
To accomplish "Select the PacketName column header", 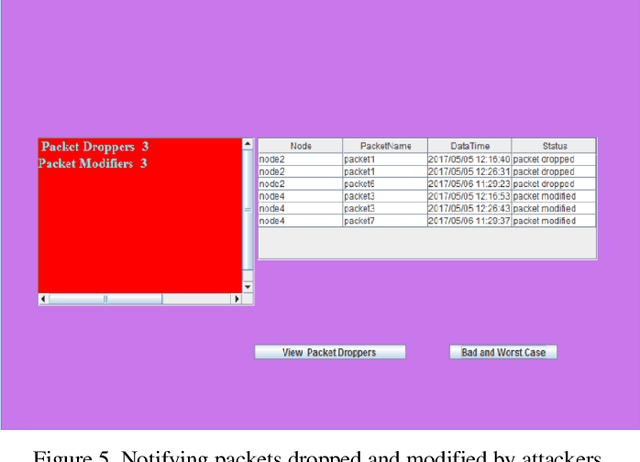I will [x=385, y=146].
